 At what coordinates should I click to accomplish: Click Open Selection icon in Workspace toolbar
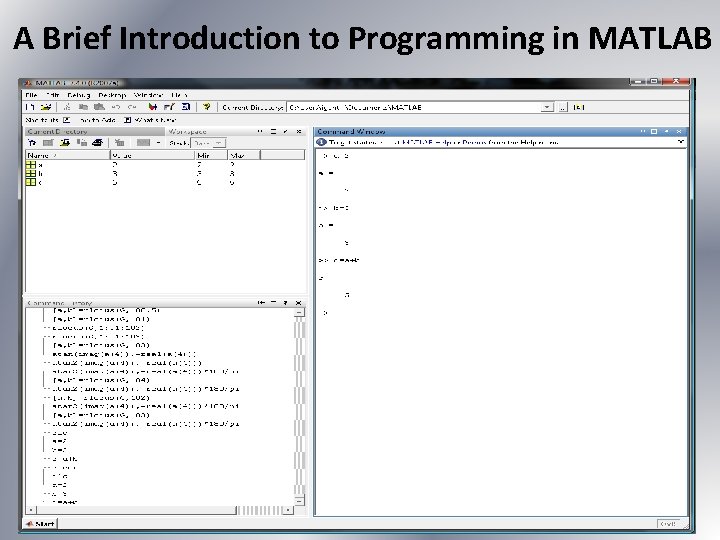(x=48, y=143)
